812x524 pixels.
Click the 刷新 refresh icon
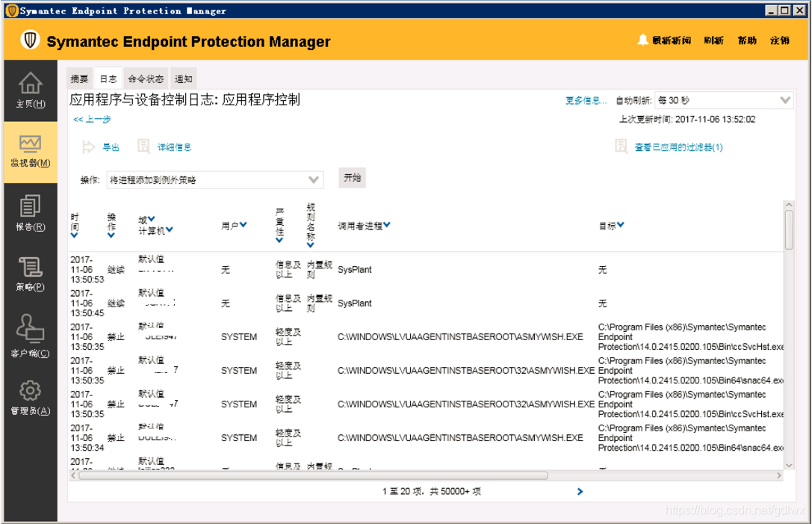[x=714, y=40]
